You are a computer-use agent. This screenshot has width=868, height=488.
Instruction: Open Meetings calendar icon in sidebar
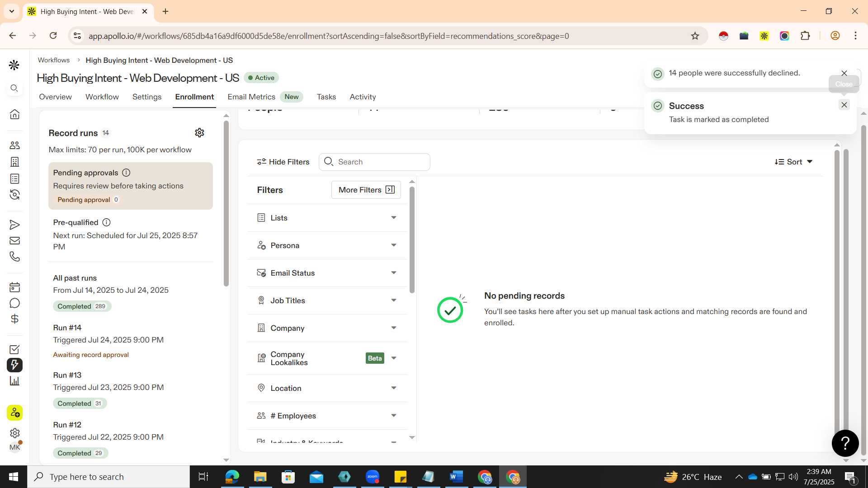14,287
